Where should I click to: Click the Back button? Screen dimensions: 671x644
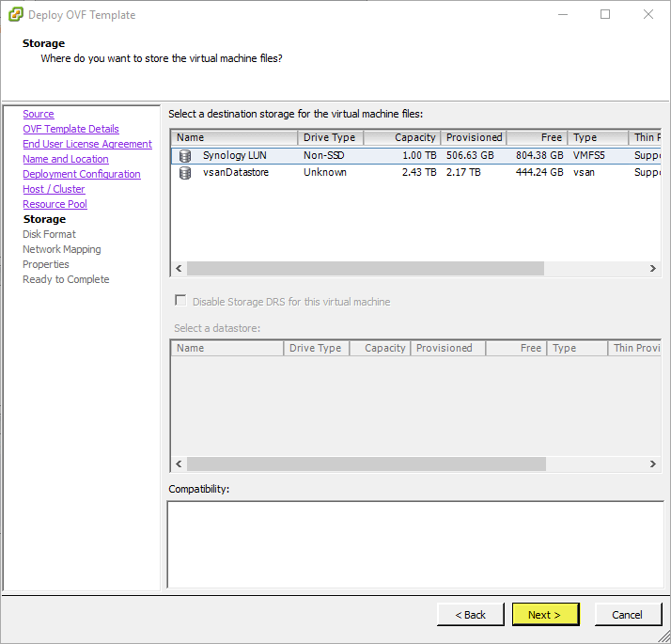point(470,615)
